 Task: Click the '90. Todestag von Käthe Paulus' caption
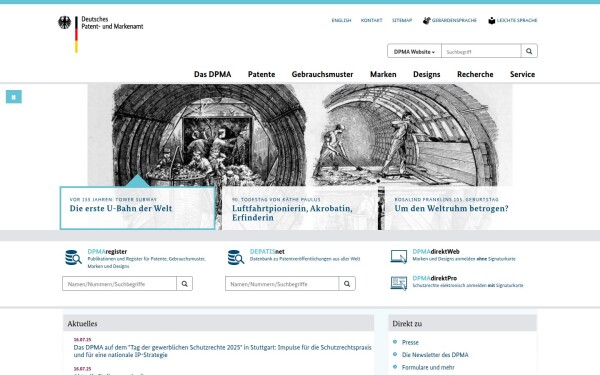click(x=276, y=199)
